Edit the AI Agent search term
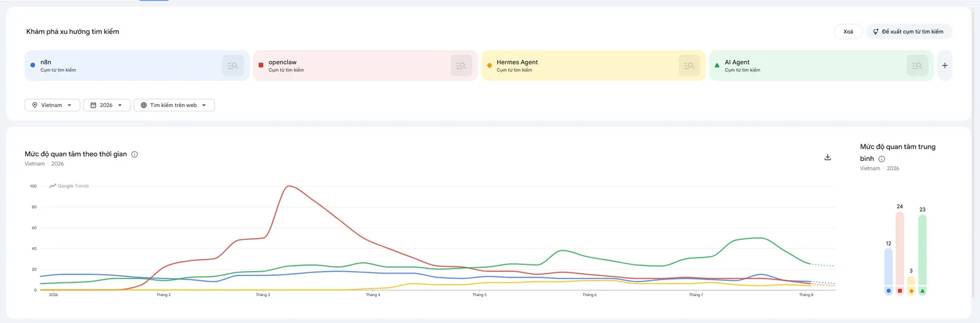 (737, 62)
